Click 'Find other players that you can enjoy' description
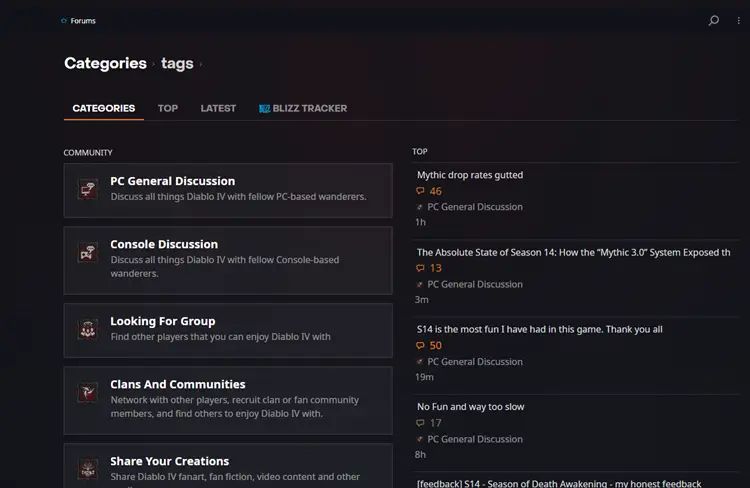The height and width of the screenshot is (488, 750). pos(220,337)
